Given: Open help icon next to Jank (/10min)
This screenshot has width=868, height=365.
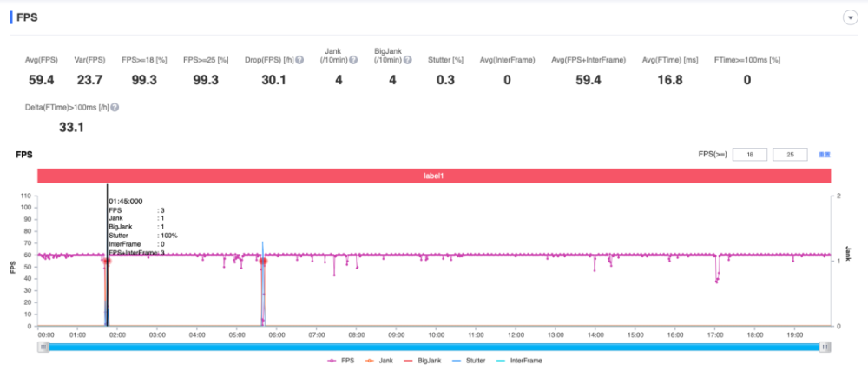Looking at the screenshot, I should click(x=352, y=60).
